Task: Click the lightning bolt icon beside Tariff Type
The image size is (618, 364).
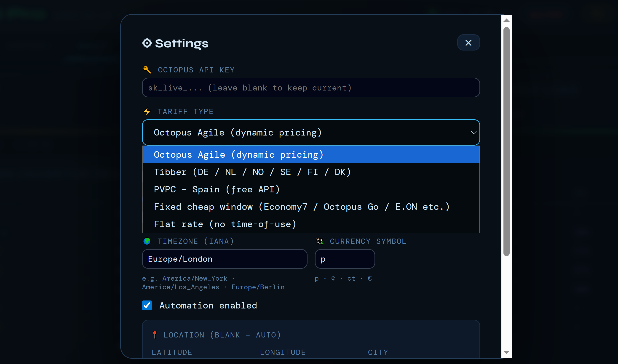Action: 147,112
